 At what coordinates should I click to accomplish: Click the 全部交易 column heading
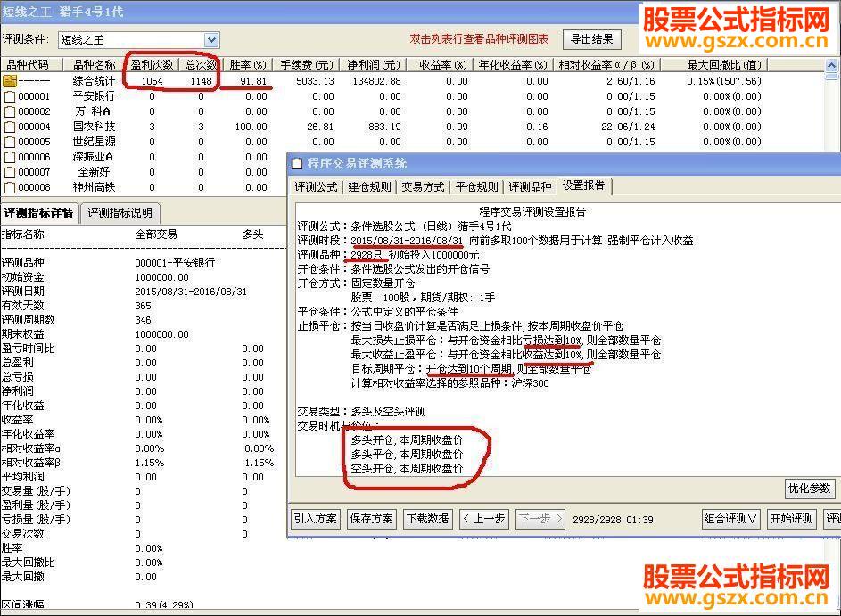[156, 234]
